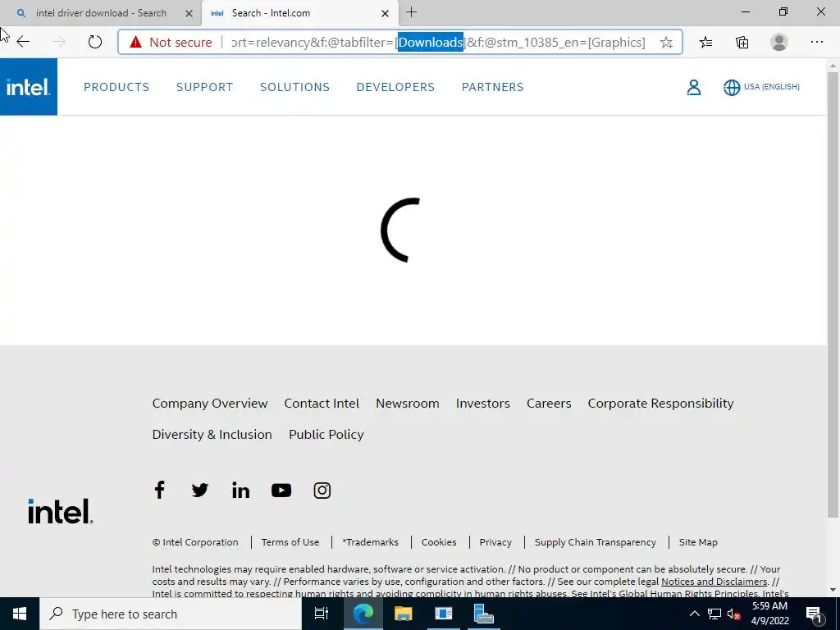840x630 pixels.
Task: Add this page to favorites star
Action: point(666,43)
